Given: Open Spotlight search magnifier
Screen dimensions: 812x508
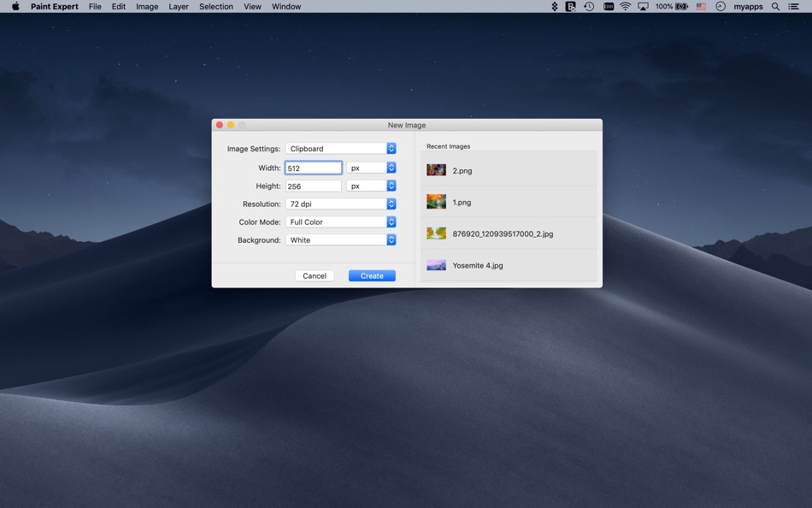Looking at the screenshot, I should point(775,6).
